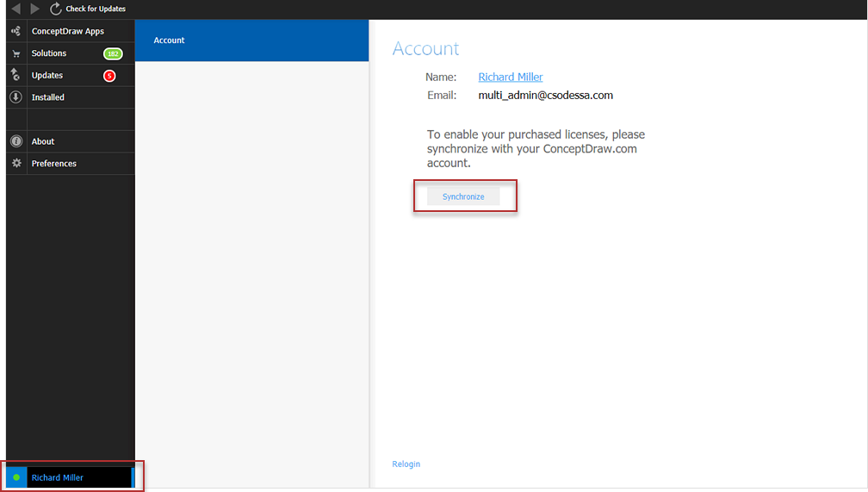Viewport: 868px width, 492px height.
Task: Click the Updates sidebar icon
Action: tap(16, 75)
